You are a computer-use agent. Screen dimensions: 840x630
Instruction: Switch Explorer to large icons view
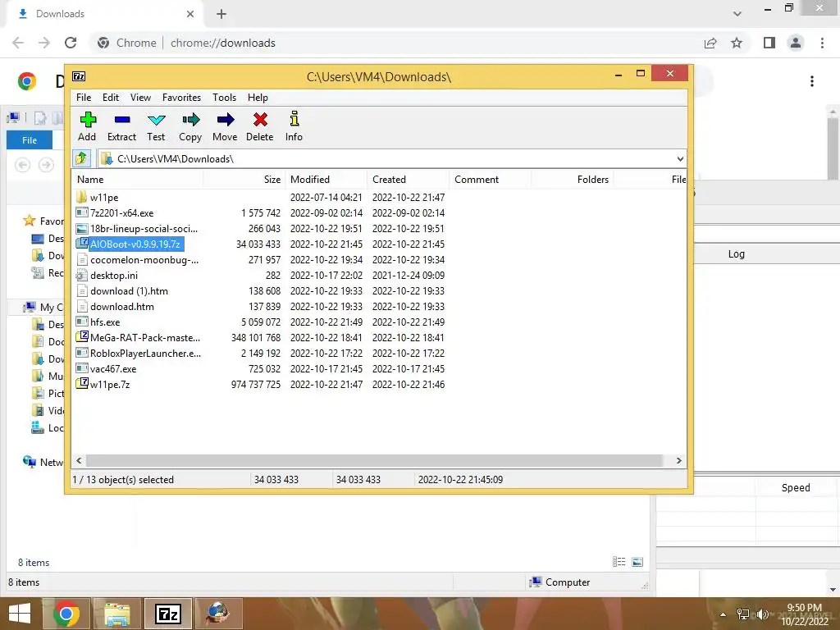[637, 562]
